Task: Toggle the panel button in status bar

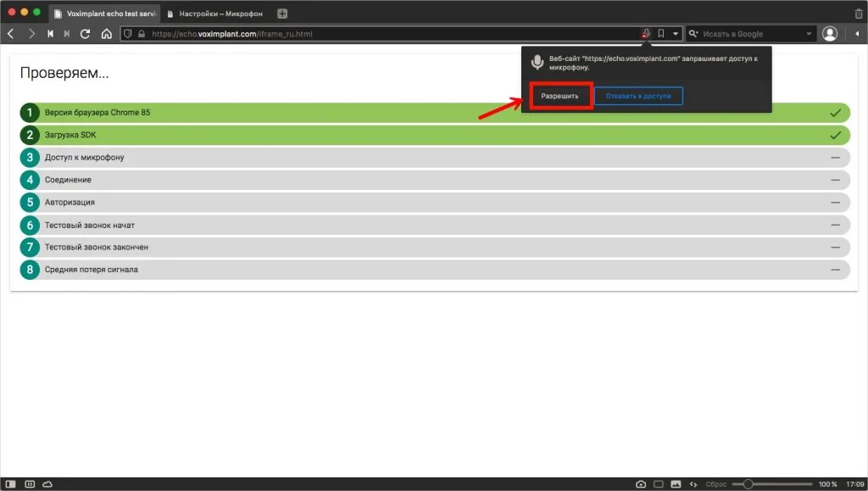Action: pos(11,484)
